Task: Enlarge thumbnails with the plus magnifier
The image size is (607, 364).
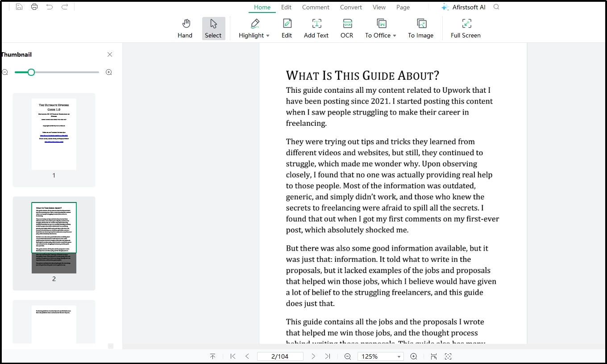Action: 109,72
